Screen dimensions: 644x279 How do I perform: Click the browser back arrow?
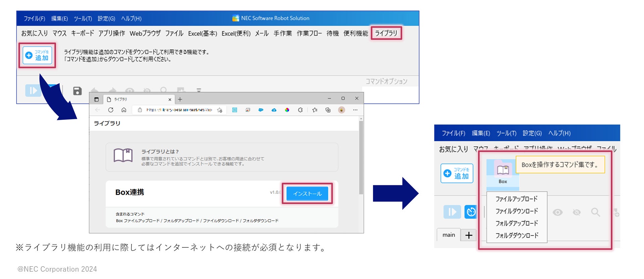pos(98,110)
